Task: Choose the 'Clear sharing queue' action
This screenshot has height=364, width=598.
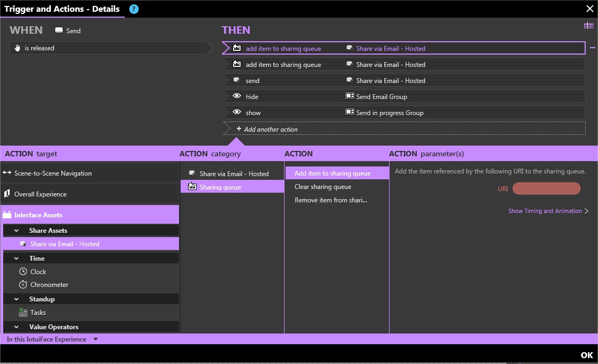Action: [x=323, y=187]
